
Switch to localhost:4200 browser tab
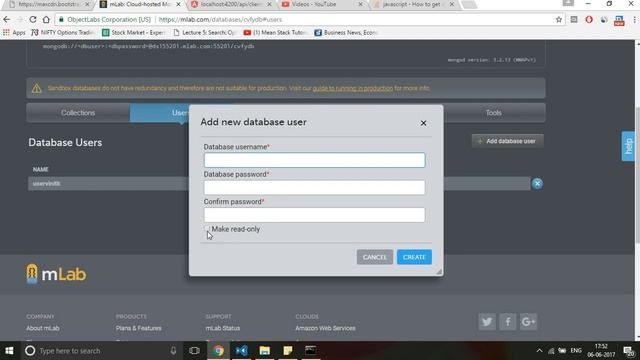[231, 4]
